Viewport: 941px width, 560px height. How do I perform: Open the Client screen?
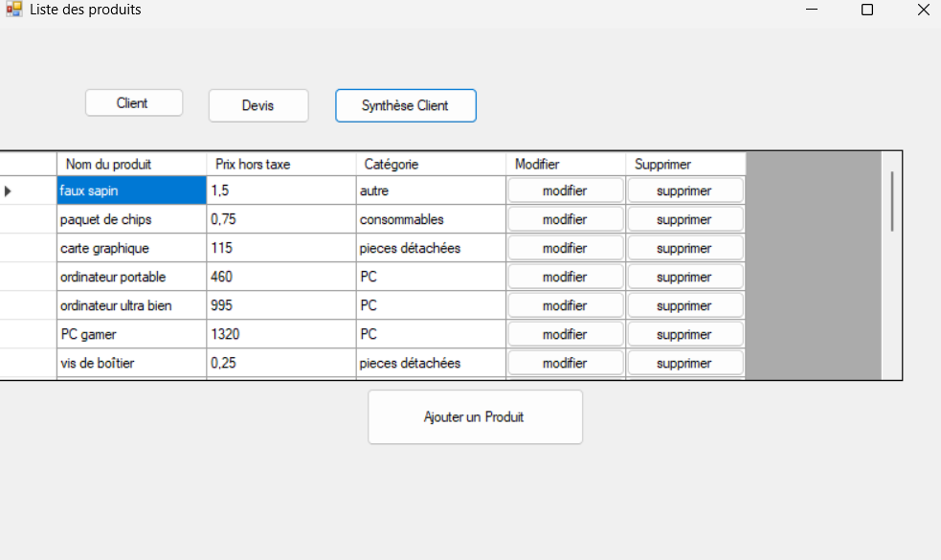click(x=133, y=103)
